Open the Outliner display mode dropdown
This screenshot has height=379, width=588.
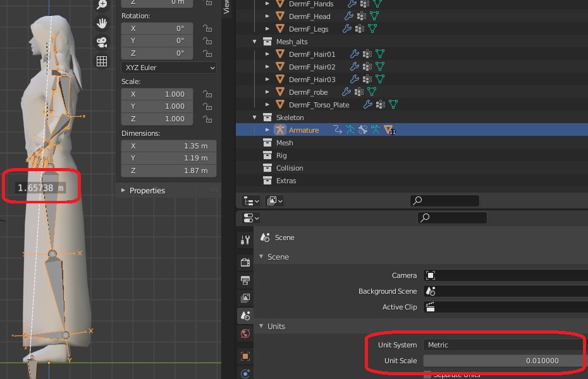pyautogui.click(x=251, y=201)
